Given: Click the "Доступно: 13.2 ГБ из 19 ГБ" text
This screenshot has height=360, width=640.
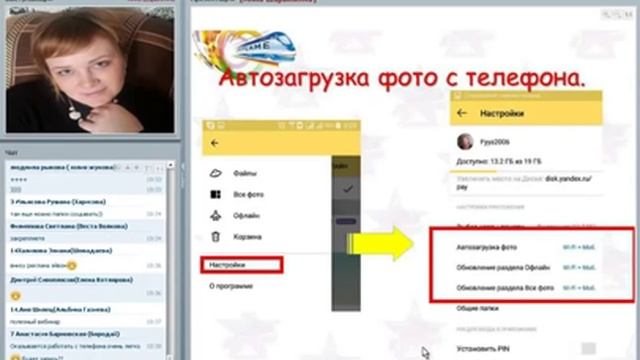Looking at the screenshot, I should [x=499, y=162].
